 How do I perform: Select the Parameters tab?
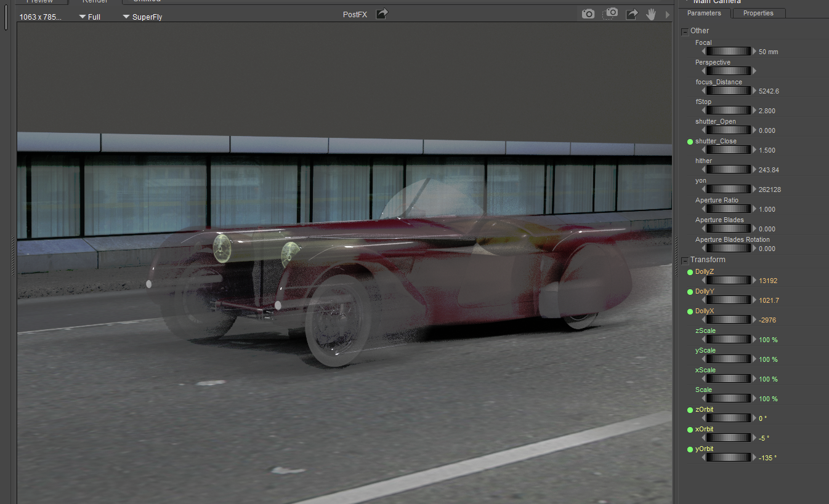(x=703, y=13)
